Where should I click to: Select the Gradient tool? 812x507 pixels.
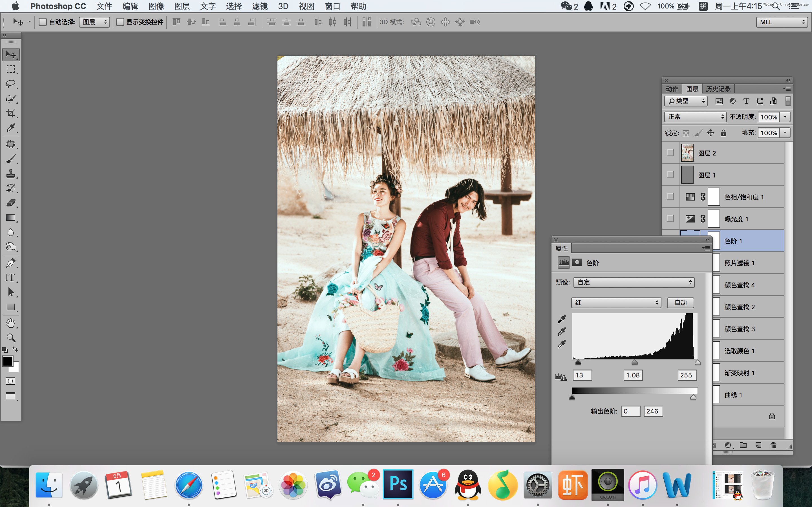tap(11, 218)
